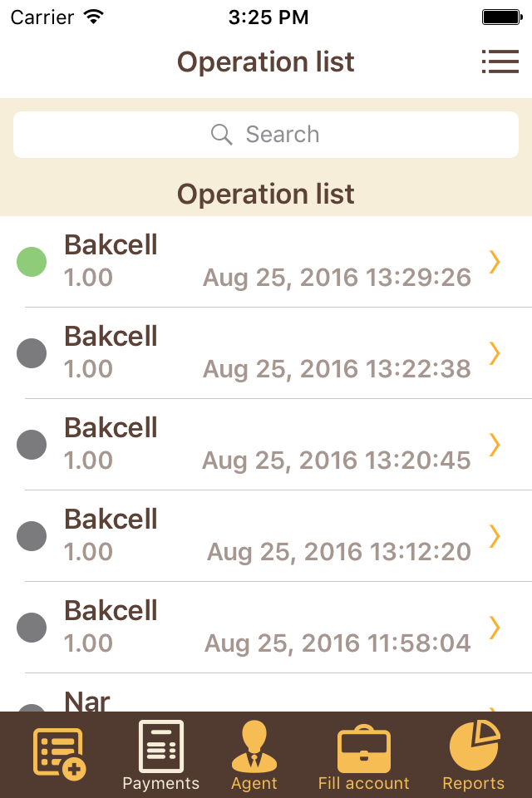The width and height of the screenshot is (532, 798).
Task: Expand the first Bakcell operation with its chevron
Action: coord(495,262)
